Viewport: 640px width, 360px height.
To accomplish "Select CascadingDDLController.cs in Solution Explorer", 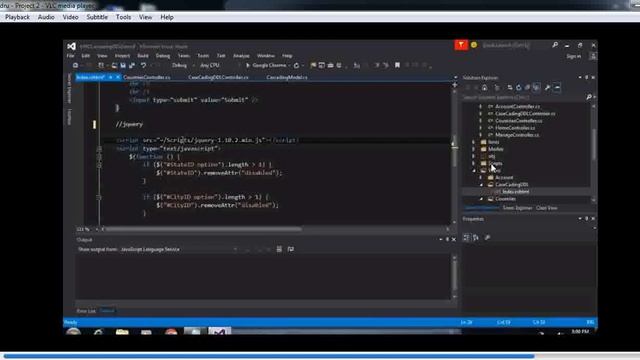I will point(525,113).
